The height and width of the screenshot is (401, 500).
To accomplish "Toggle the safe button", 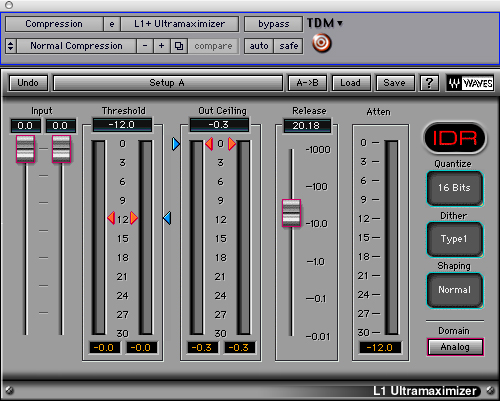I will (x=289, y=46).
